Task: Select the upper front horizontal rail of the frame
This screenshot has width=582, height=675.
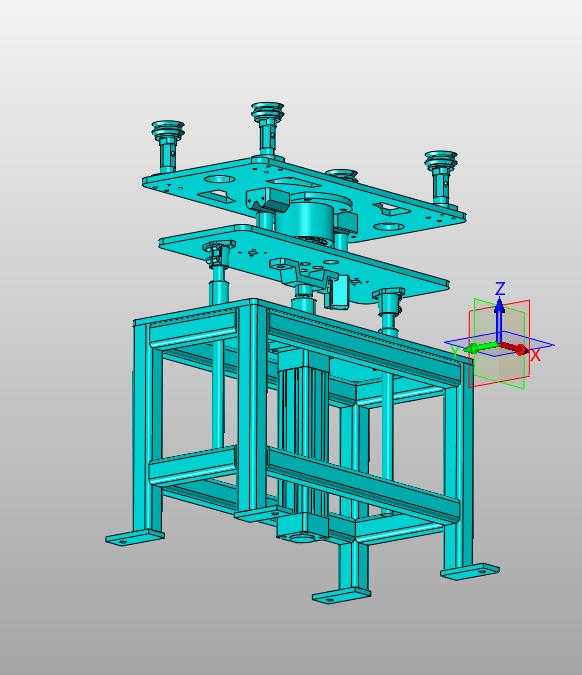Action: point(362,347)
